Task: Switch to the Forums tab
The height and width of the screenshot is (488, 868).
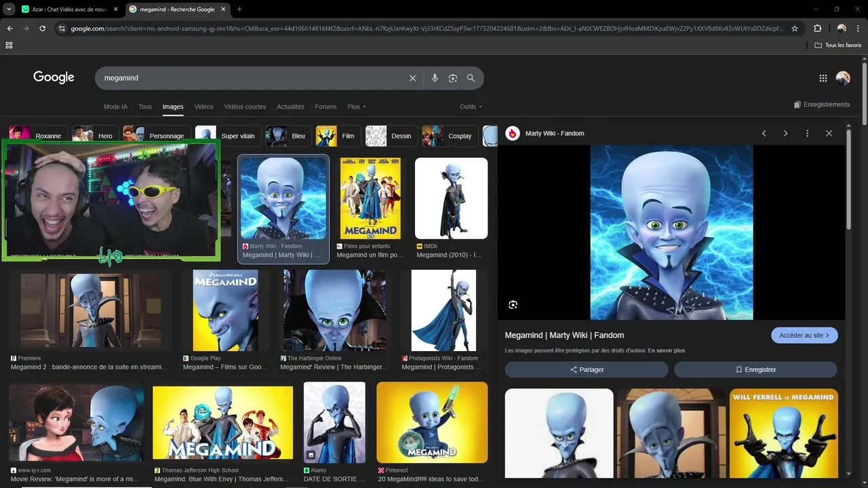Action: (x=325, y=107)
